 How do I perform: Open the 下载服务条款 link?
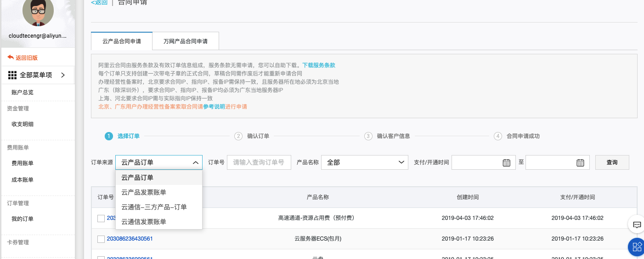[x=318, y=65]
